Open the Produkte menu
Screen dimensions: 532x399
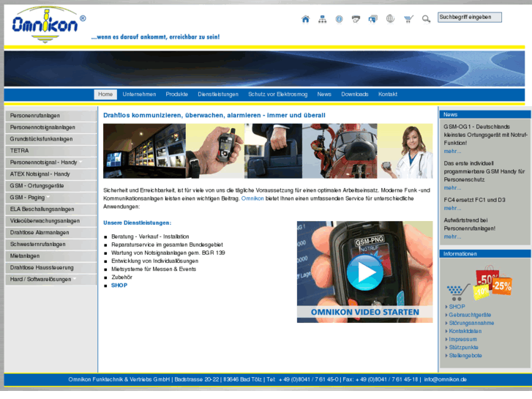[177, 94]
